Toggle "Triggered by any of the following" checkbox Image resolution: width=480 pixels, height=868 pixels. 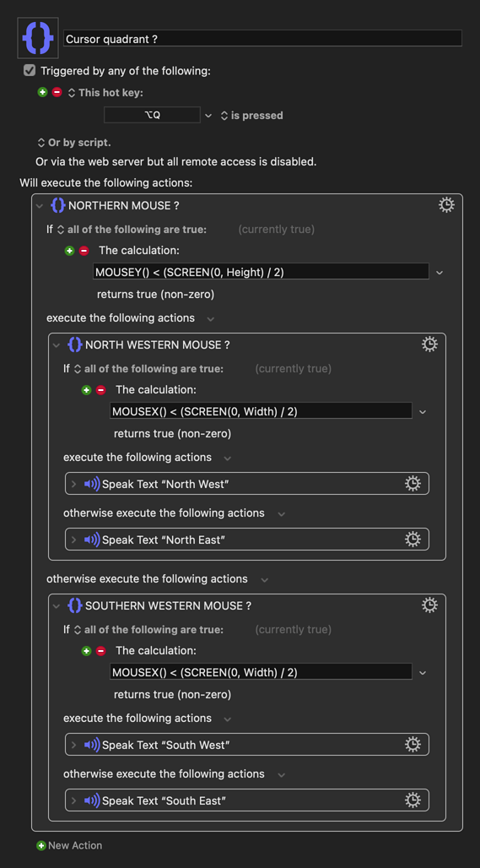click(x=30, y=71)
